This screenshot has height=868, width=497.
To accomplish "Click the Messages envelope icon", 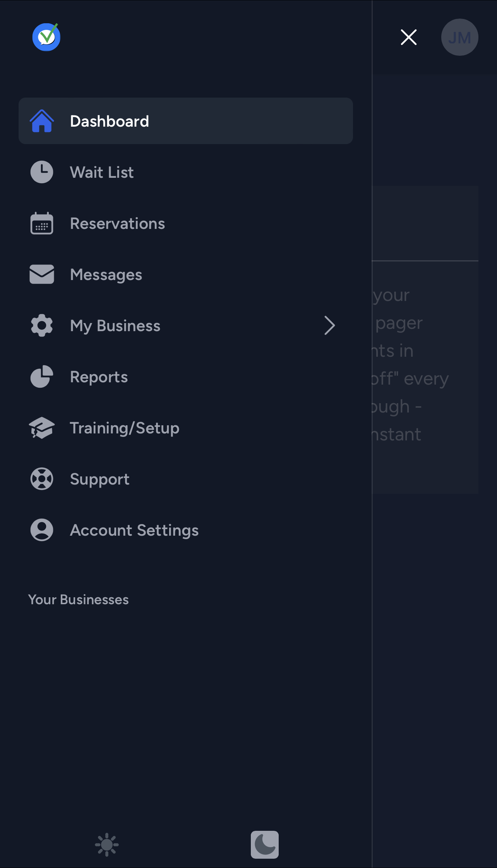I will pyautogui.click(x=41, y=274).
